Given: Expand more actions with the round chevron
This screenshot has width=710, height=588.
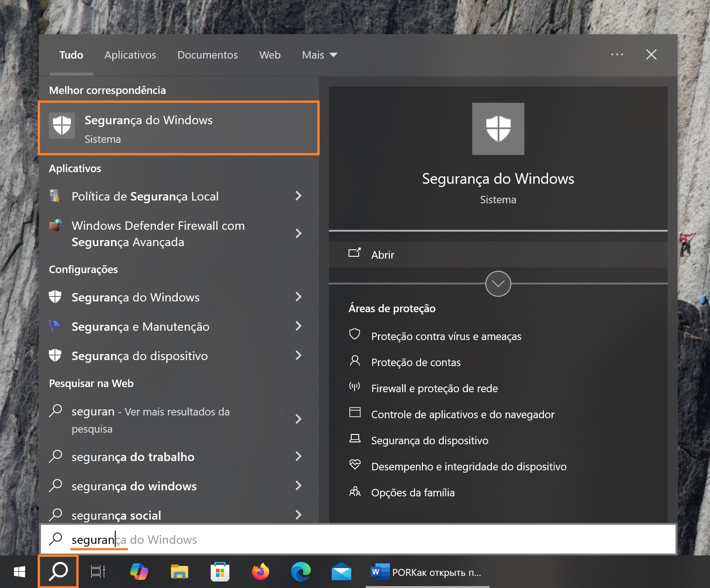Looking at the screenshot, I should [498, 284].
